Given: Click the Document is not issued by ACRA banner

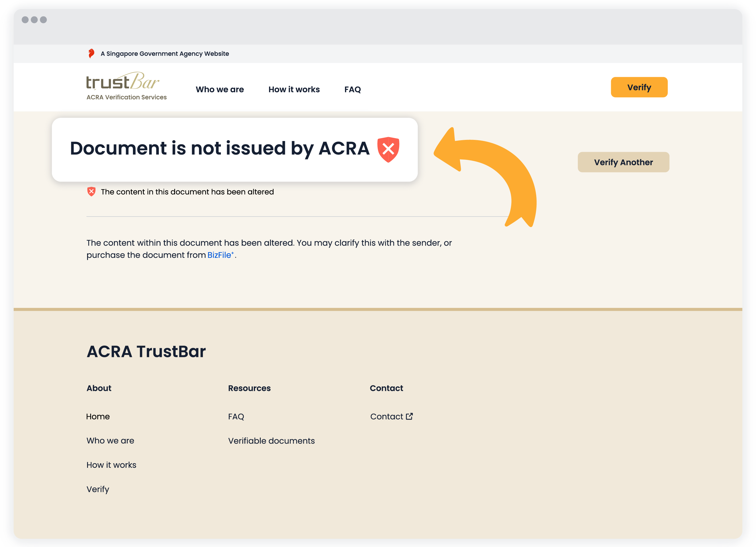Looking at the screenshot, I should coord(220,149).
